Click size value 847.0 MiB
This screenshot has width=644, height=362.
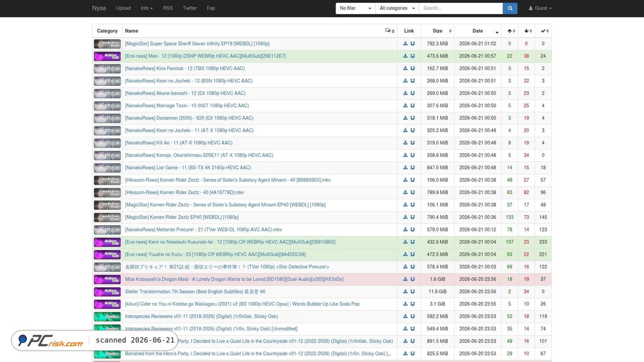(437, 167)
